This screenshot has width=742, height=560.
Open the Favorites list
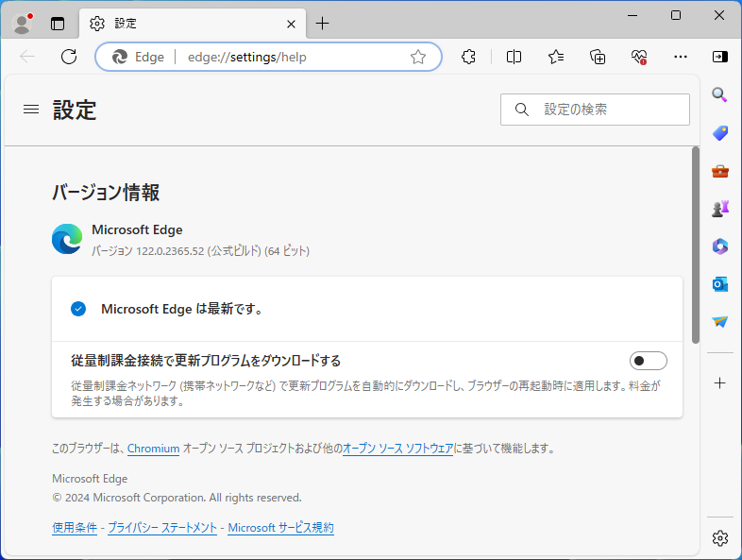[555, 57]
